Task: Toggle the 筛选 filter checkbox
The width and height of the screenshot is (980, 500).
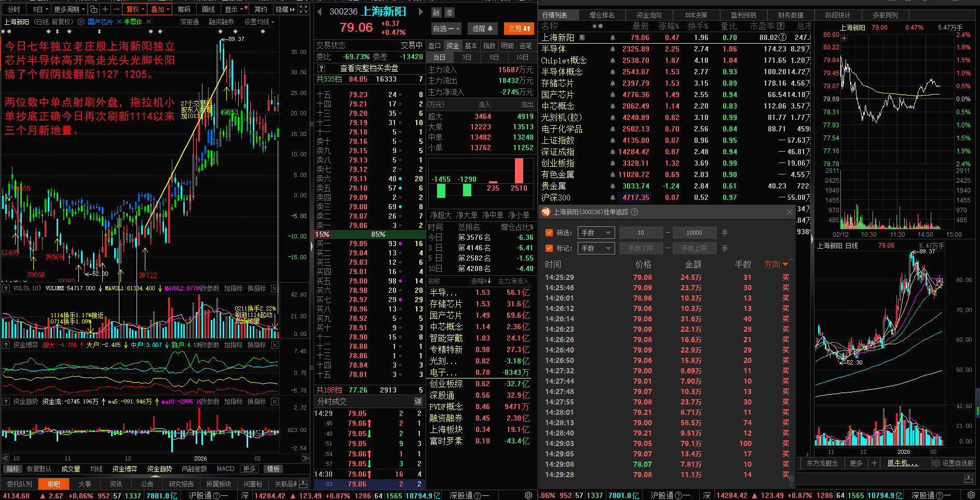Action: [549, 233]
